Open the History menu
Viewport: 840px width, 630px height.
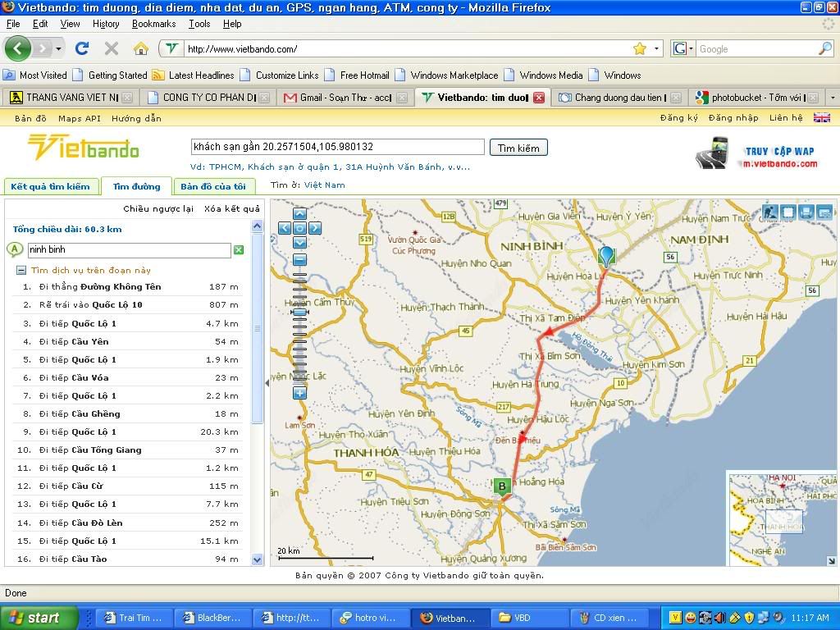click(106, 24)
